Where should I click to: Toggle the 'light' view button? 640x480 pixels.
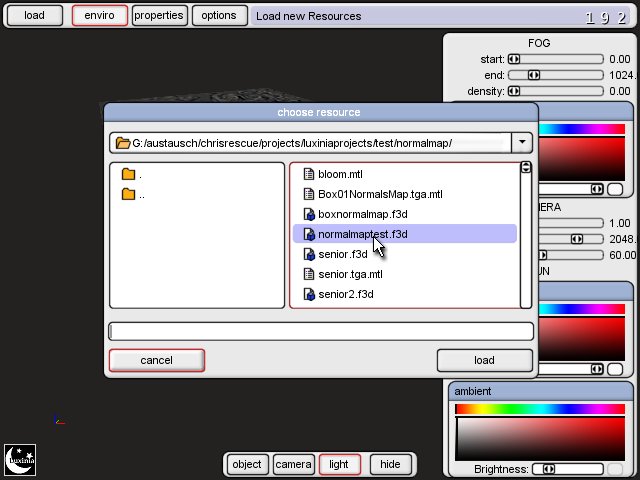pyautogui.click(x=339, y=464)
